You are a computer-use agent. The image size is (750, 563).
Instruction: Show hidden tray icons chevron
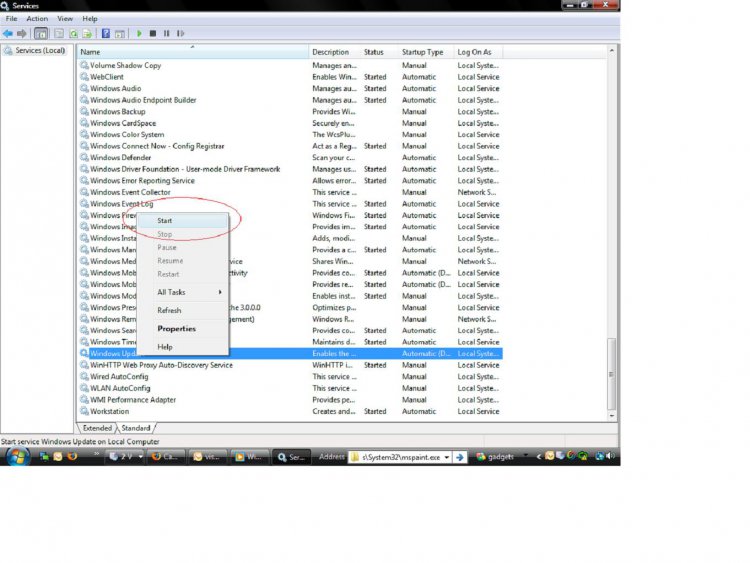point(539,456)
